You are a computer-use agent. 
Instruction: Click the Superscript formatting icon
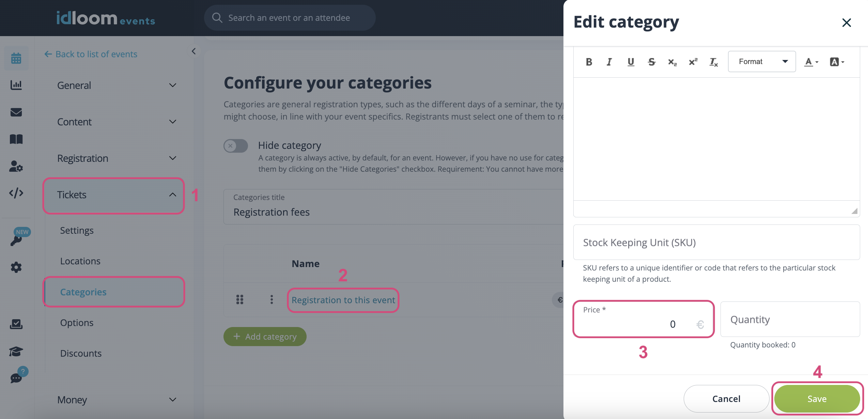click(693, 61)
